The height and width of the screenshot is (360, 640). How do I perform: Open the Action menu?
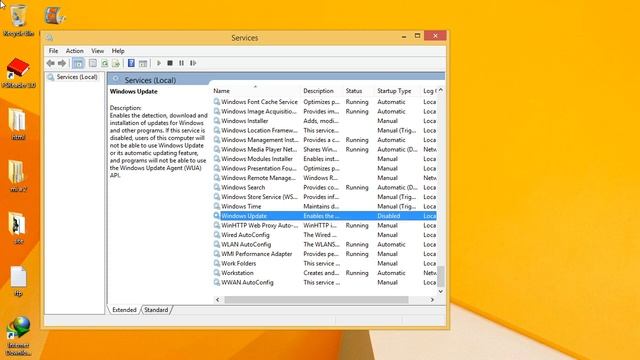coord(75,51)
